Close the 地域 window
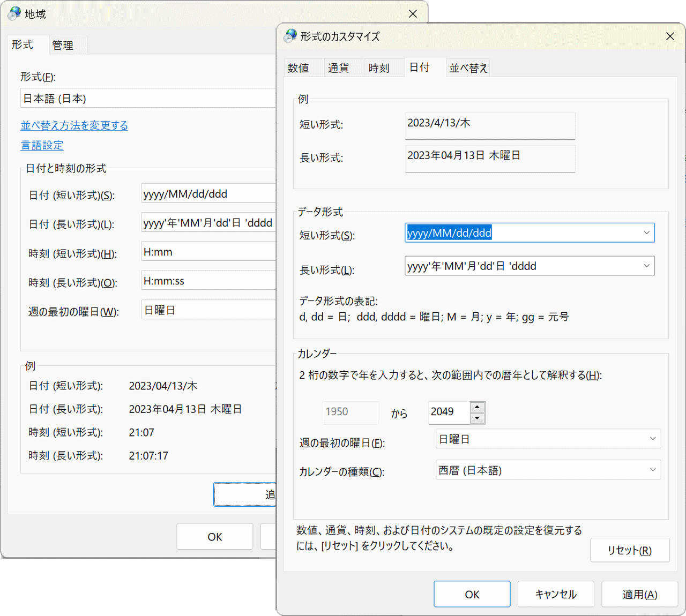Screen dimensions: 686x616 (x=413, y=13)
